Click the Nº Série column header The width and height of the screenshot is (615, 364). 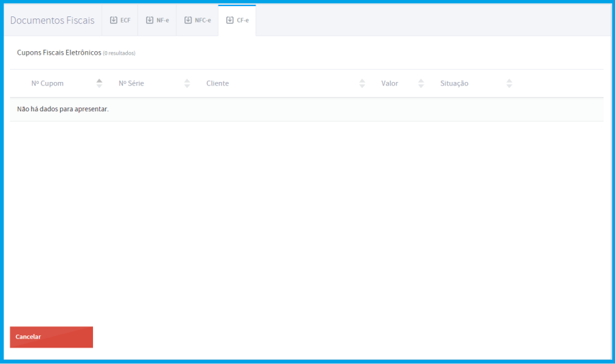131,83
